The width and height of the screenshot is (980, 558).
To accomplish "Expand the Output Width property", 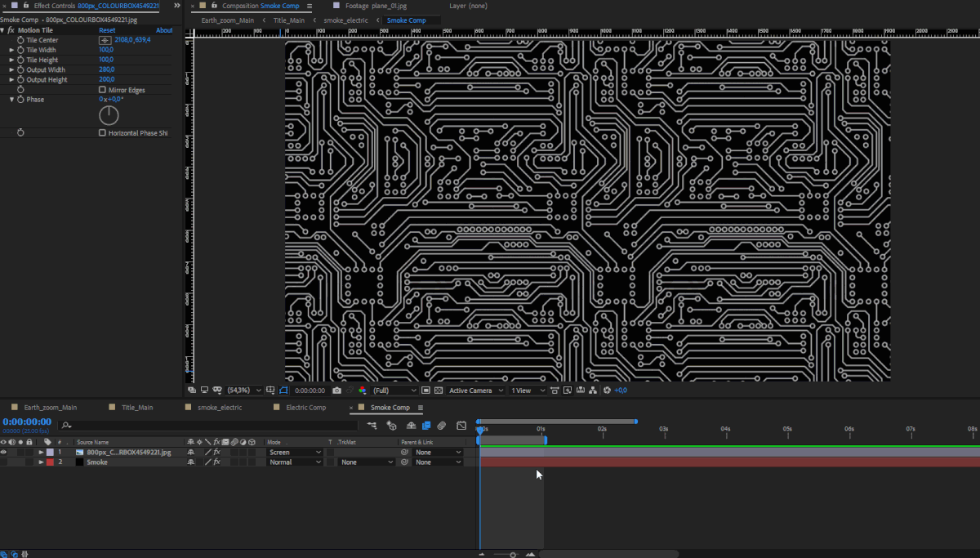I will (x=12, y=70).
